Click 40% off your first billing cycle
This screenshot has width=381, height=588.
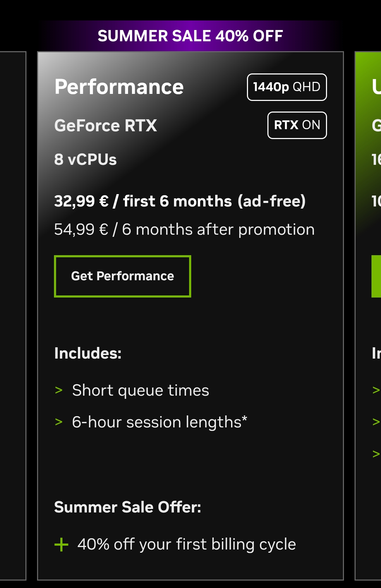click(187, 544)
